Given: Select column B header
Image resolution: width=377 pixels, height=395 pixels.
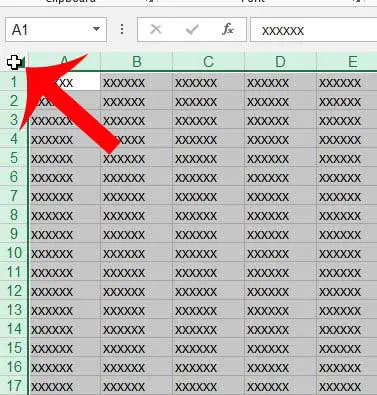Looking at the screenshot, I should tap(136, 62).
